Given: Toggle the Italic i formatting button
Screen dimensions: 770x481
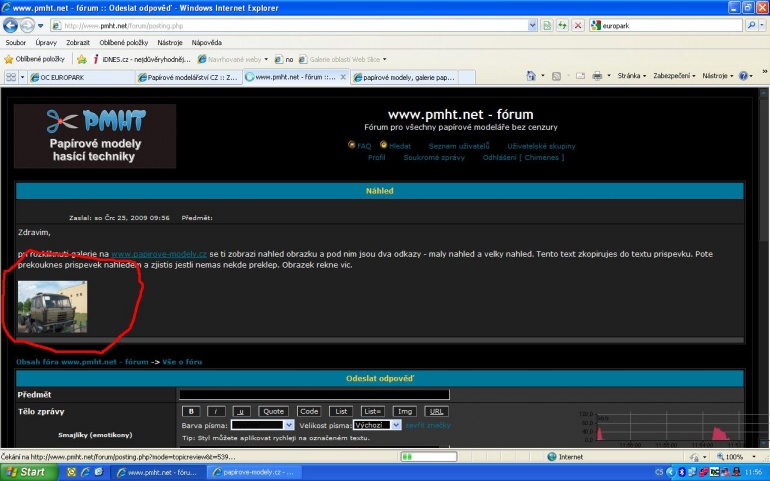Looking at the screenshot, I should coord(216,411).
